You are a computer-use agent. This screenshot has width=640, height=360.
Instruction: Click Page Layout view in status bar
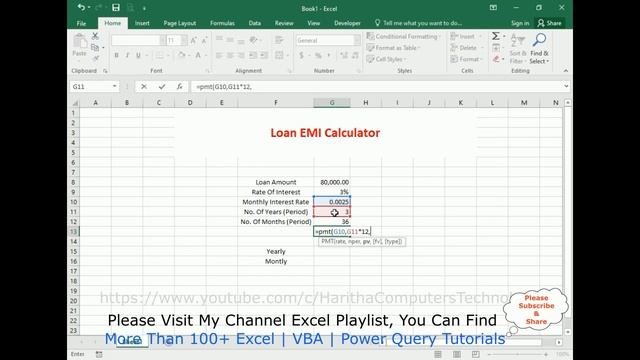click(457, 354)
